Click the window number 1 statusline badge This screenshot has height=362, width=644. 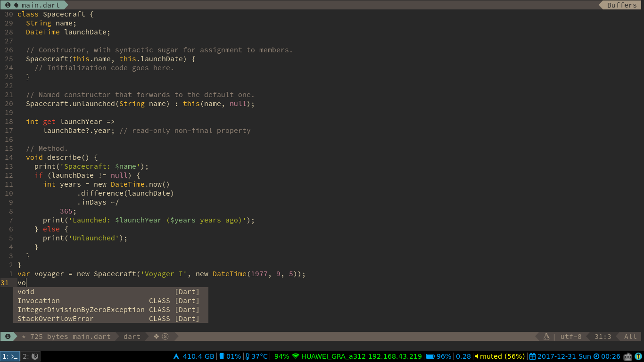[x=8, y=337]
